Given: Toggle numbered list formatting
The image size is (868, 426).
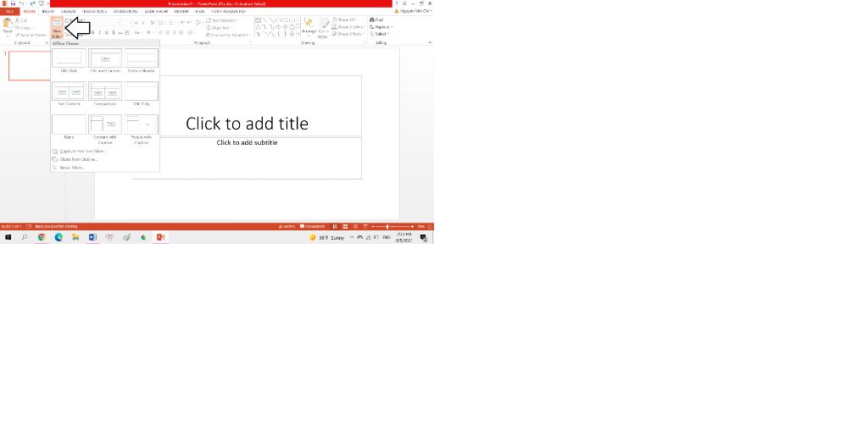Looking at the screenshot, I should pyautogui.click(x=172, y=22).
